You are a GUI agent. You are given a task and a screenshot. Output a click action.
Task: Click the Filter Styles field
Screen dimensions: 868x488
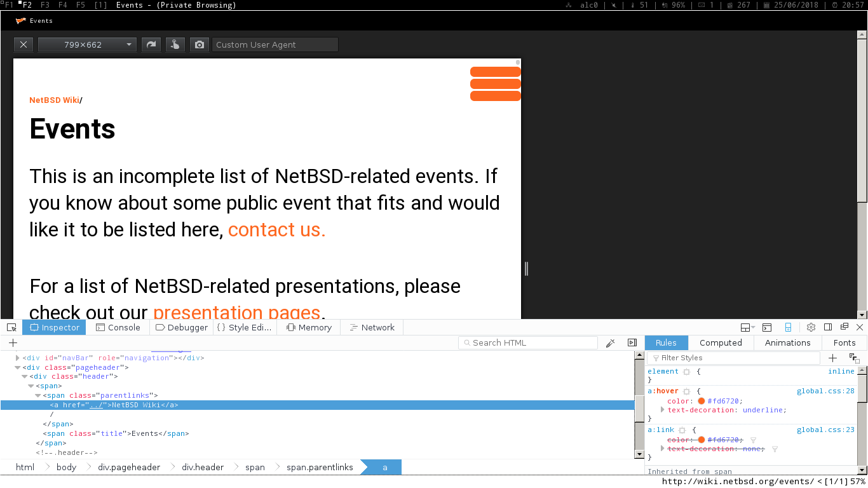click(x=735, y=358)
